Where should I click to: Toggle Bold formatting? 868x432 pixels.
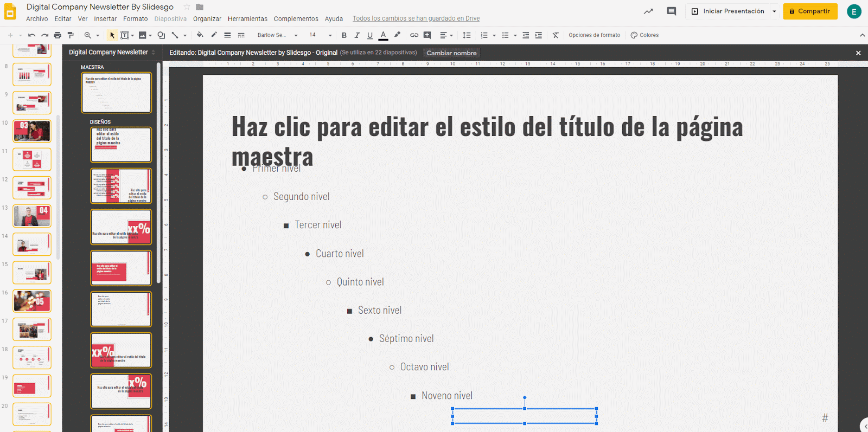(x=344, y=35)
